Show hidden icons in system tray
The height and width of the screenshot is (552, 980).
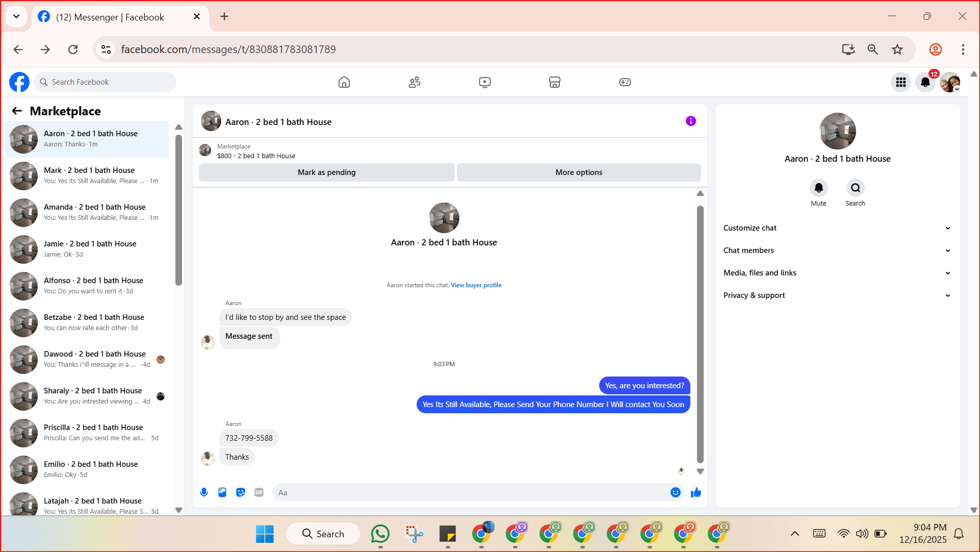coord(795,534)
